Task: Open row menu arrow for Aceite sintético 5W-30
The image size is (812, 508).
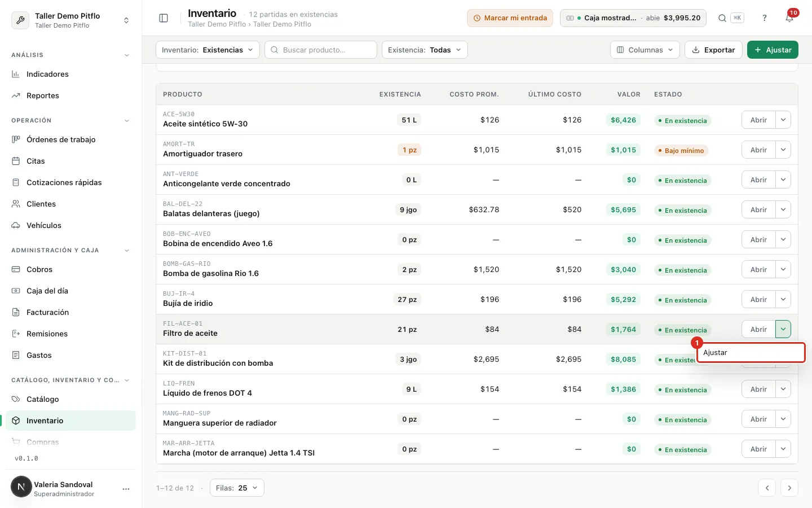Action: 783,120
